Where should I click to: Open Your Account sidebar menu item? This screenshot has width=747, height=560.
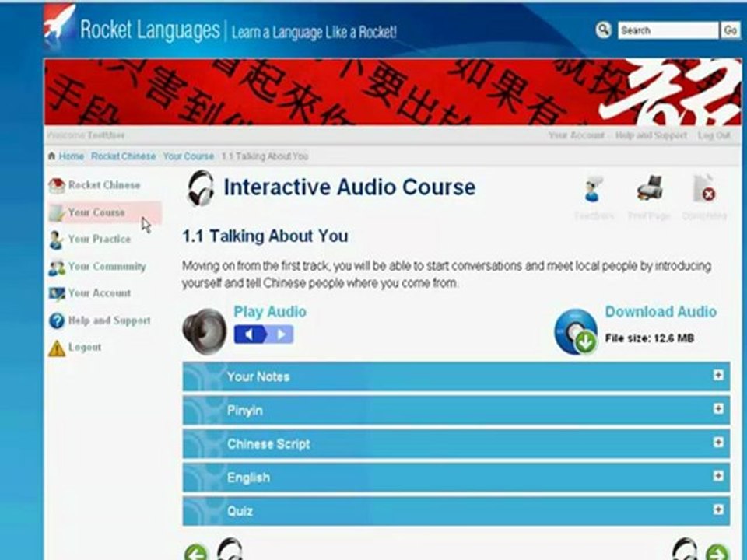(x=99, y=293)
